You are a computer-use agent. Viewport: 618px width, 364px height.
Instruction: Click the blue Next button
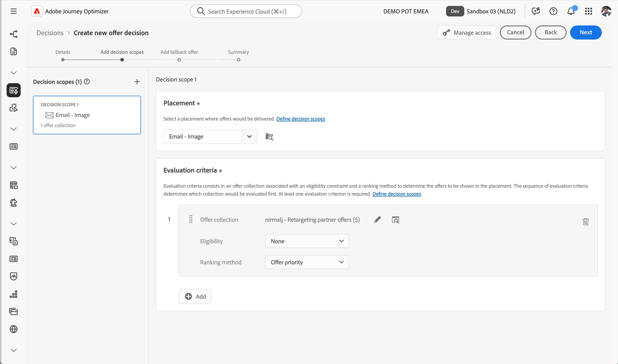click(586, 32)
